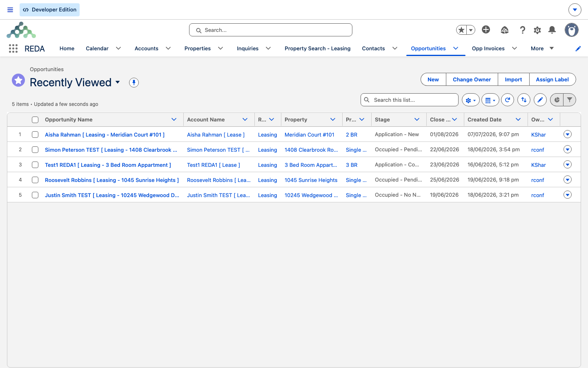Click the Change Owner button
Image resolution: width=588 pixels, height=368 pixels.
[x=472, y=79]
